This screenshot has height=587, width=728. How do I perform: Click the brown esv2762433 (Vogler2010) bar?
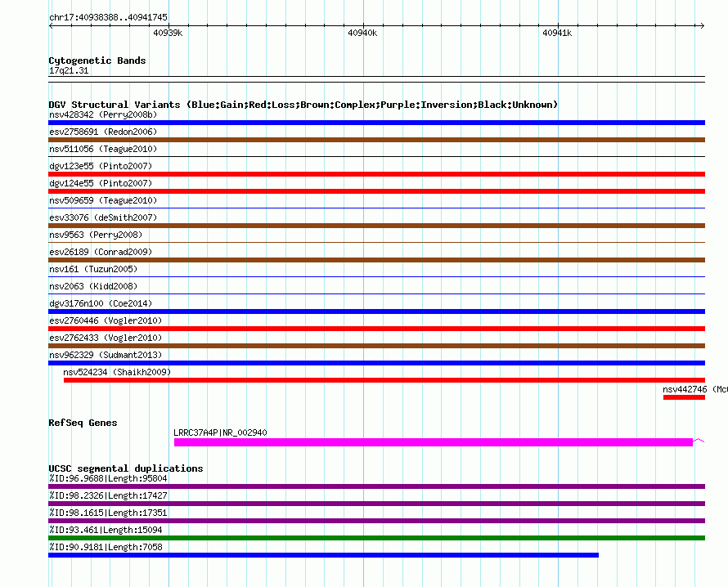point(376,346)
